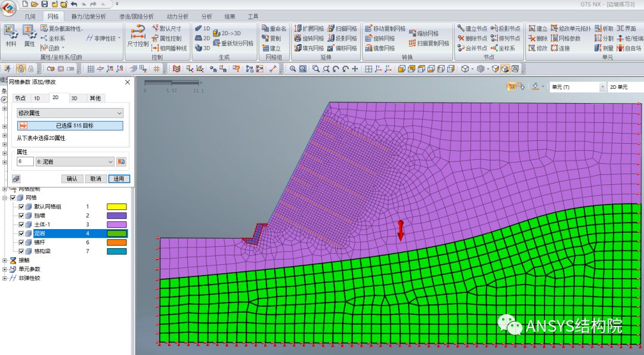This screenshot has height=355, width=644.
Task: Click the property ID field showing 6
Action: pos(25,162)
